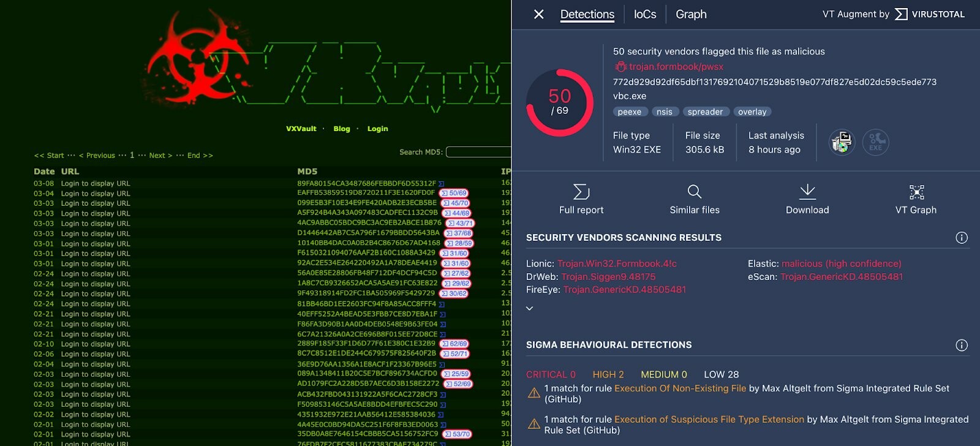
Task: Open MD5 099E5B3F10E34E9FE420ADB2E3ECB5BE entry
Action: click(367, 203)
